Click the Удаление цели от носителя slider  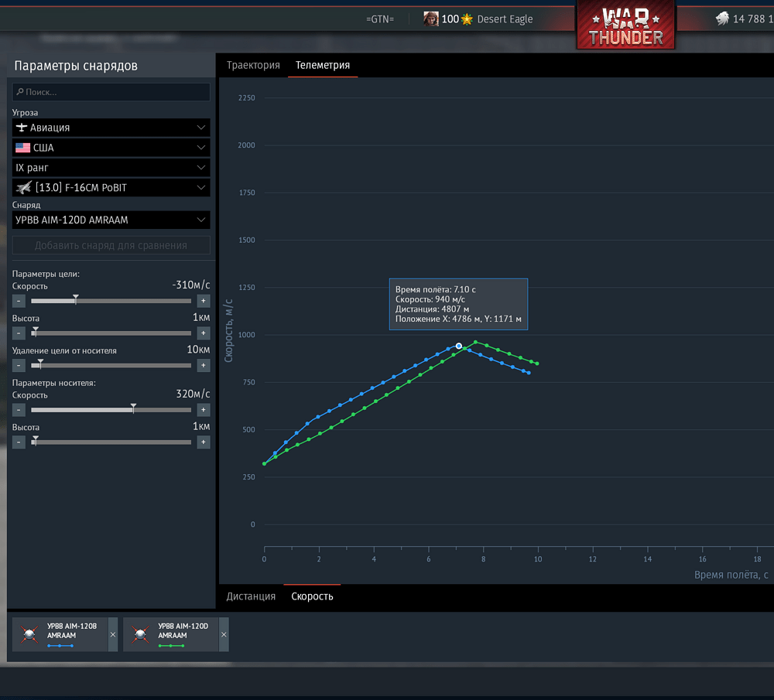click(111, 366)
